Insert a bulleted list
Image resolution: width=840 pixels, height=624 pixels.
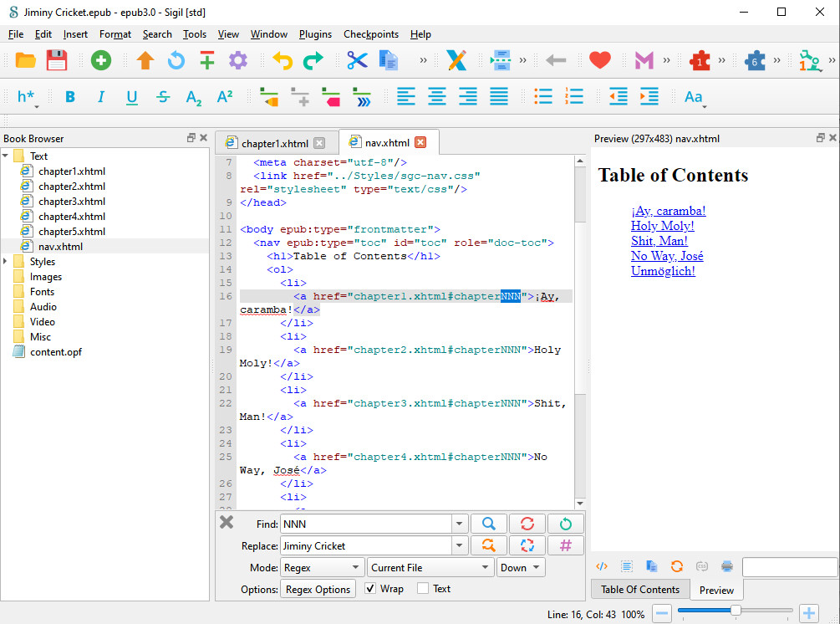point(543,97)
